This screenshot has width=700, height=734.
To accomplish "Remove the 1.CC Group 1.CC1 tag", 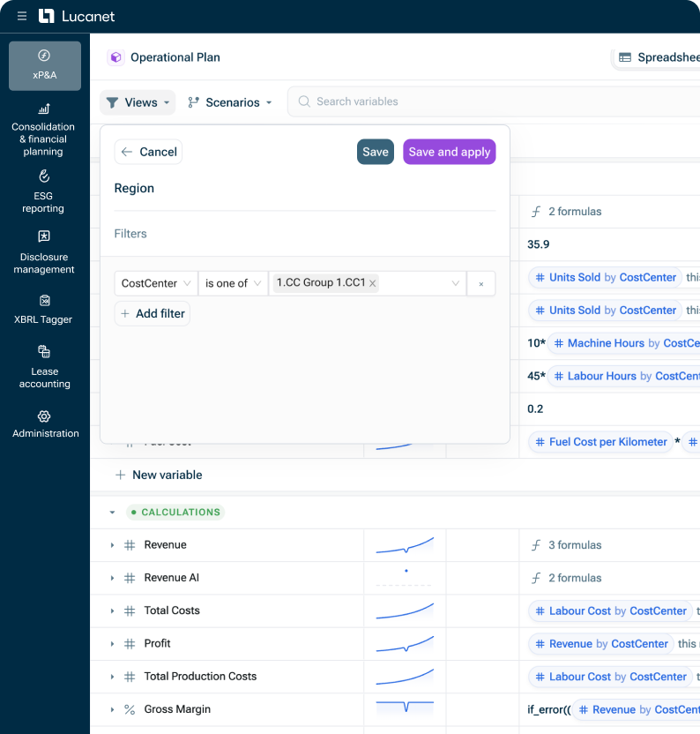I will point(373,283).
